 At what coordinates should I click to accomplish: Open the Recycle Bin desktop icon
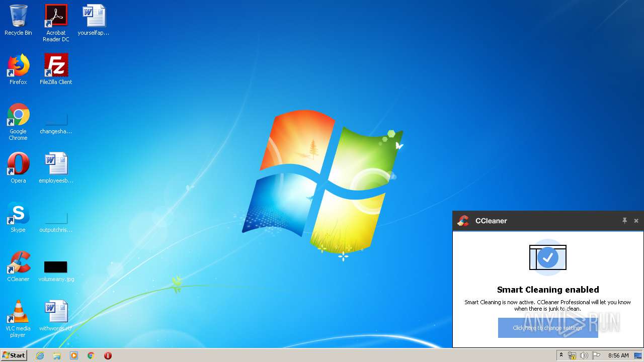(x=18, y=20)
